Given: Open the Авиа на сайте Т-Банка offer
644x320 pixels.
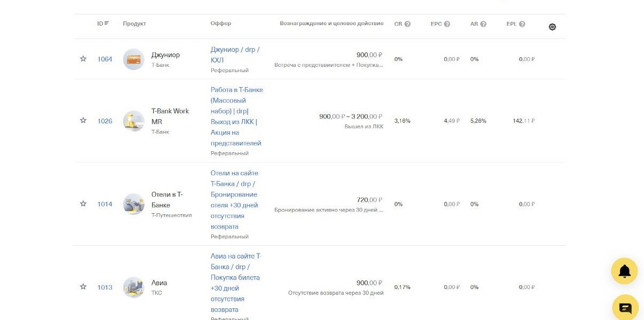Looking at the screenshot, I should [236, 283].
